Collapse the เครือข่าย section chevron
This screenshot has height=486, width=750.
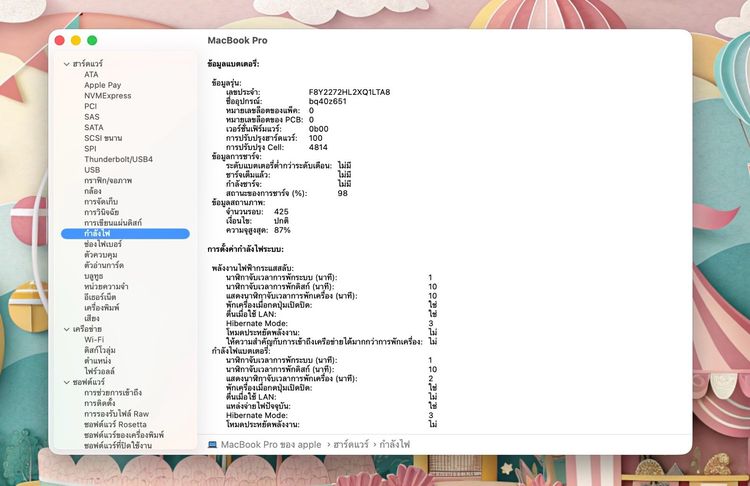click(66, 329)
